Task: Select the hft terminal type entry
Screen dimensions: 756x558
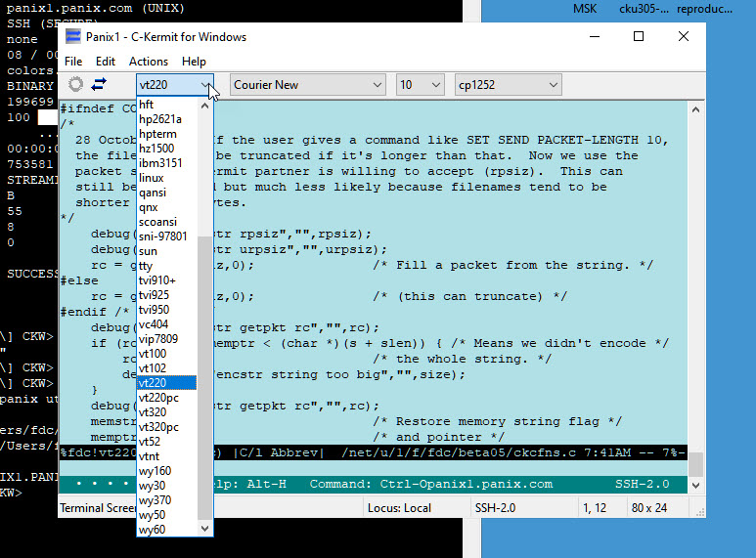Action: pos(147,105)
